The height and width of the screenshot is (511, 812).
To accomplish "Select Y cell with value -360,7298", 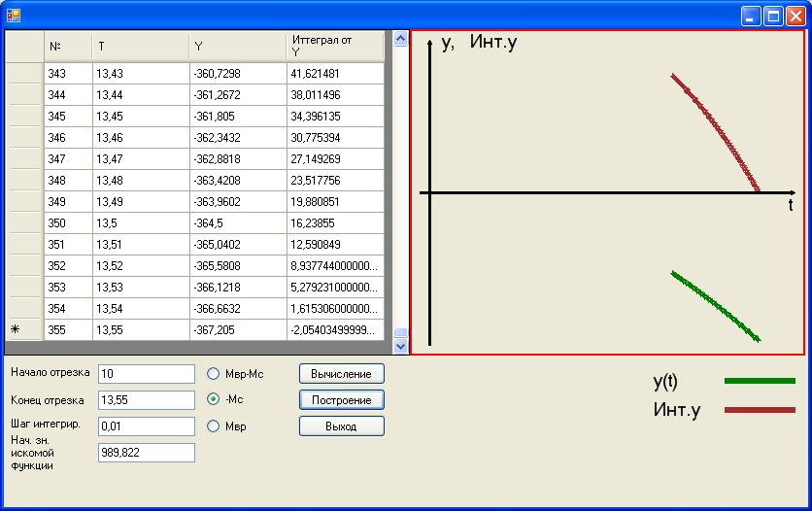I will click(x=238, y=74).
